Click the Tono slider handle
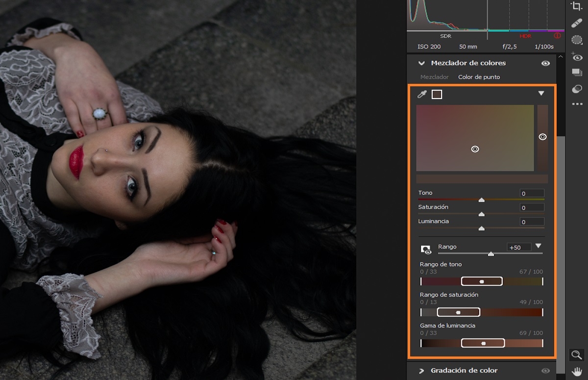Image resolution: width=588 pixels, height=380 pixels. [481, 200]
